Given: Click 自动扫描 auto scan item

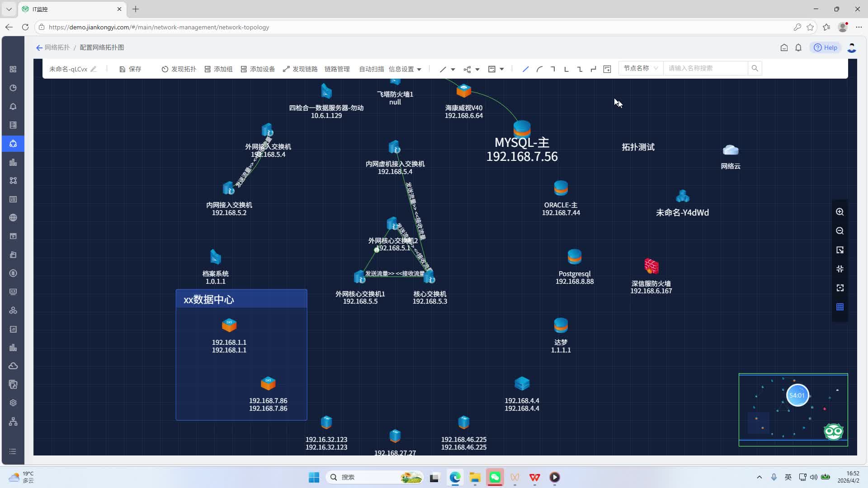Looking at the screenshot, I should tap(371, 69).
